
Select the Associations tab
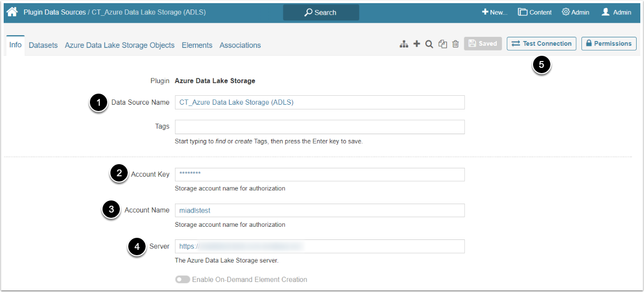(x=240, y=45)
